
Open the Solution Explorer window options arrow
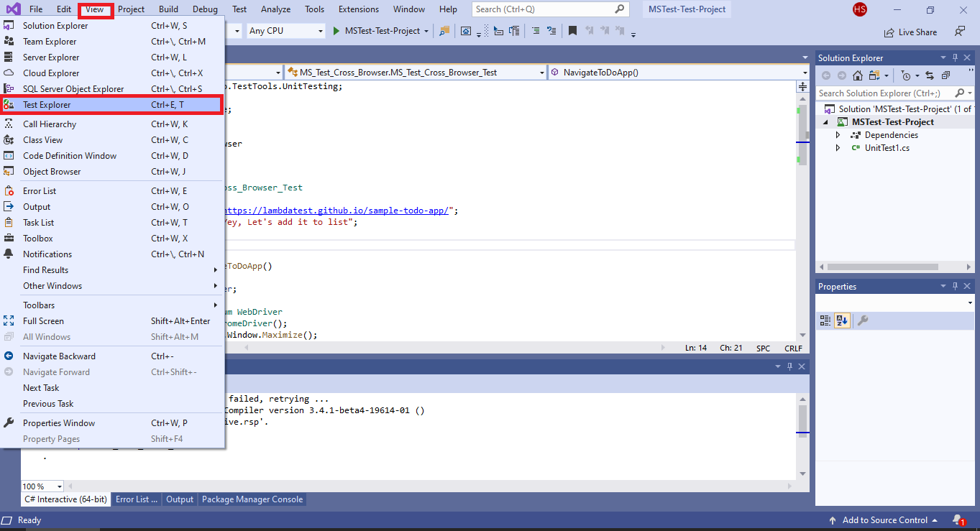click(944, 57)
